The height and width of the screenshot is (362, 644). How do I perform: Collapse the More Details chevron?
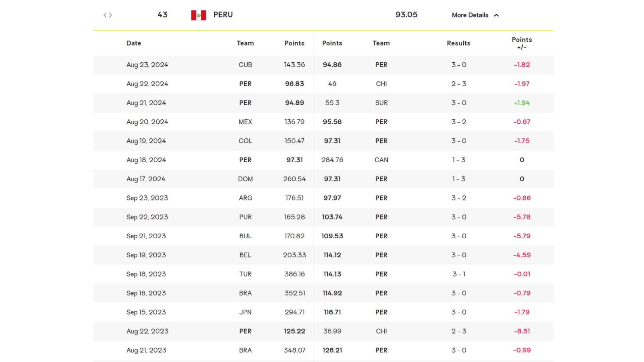pyautogui.click(x=496, y=15)
